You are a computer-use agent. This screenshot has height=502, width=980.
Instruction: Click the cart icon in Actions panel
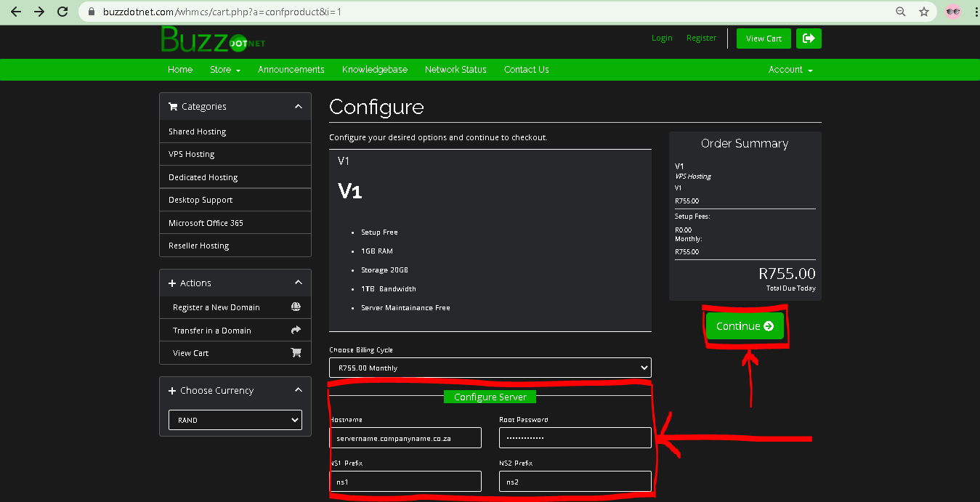pos(296,353)
